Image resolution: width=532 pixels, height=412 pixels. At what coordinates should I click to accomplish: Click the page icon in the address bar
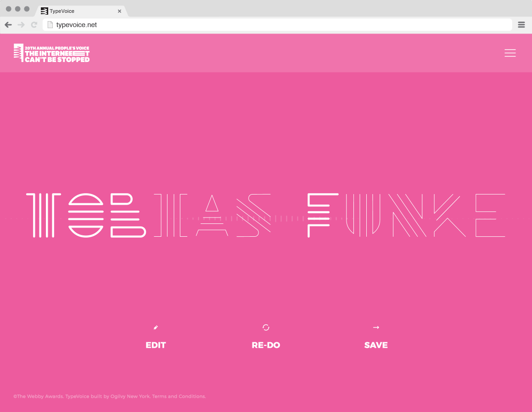click(x=50, y=25)
